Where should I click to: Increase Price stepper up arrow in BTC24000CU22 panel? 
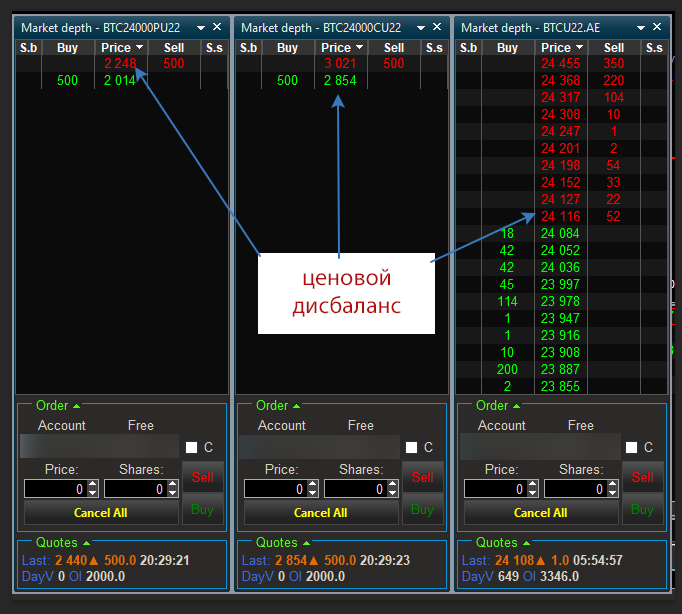313,484
